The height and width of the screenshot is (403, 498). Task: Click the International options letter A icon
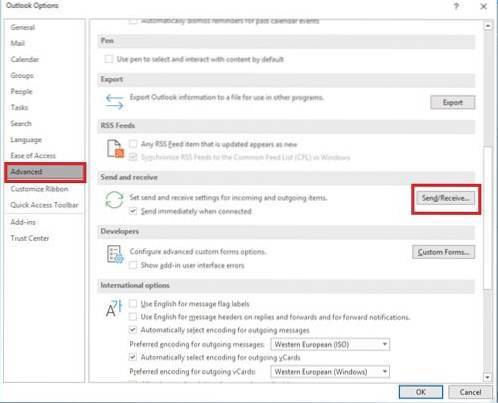(114, 308)
